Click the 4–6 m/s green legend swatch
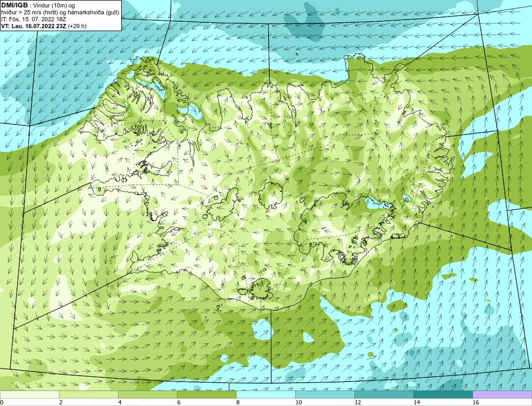The width and height of the screenshot is (532, 406). tap(147, 394)
